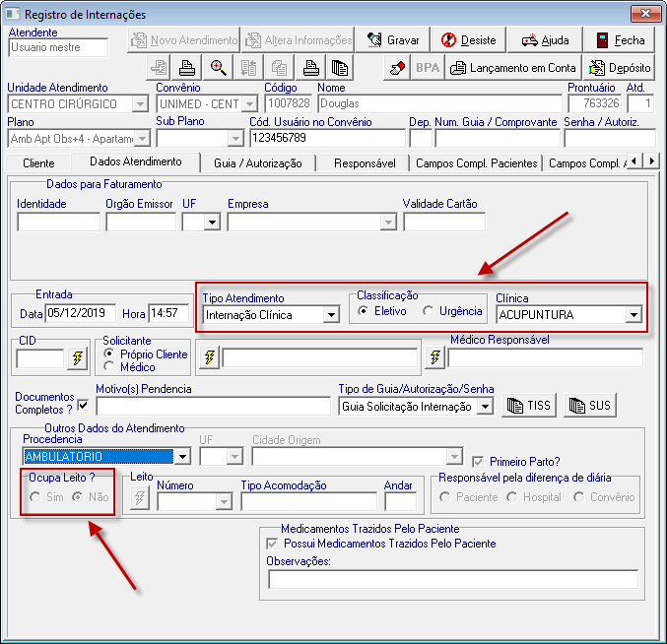Open the Plano dropdown
Image resolution: width=667 pixels, height=644 pixels.
(x=142, y=139)
